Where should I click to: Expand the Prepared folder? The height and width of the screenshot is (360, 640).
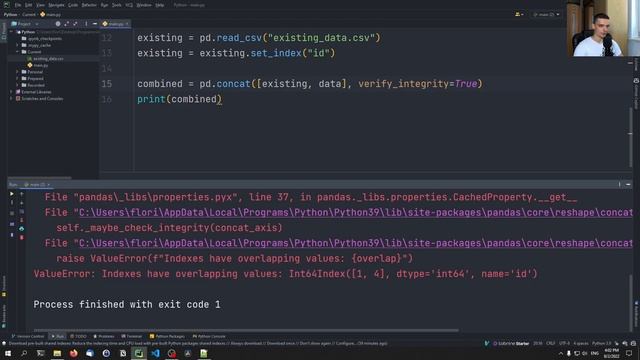pos(18,78)
